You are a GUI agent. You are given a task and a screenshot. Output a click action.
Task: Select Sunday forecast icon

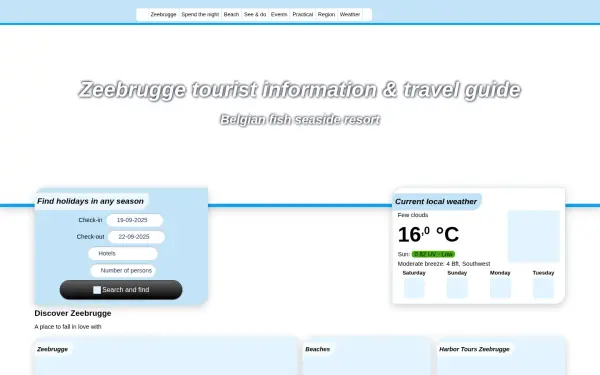(457, 288)
